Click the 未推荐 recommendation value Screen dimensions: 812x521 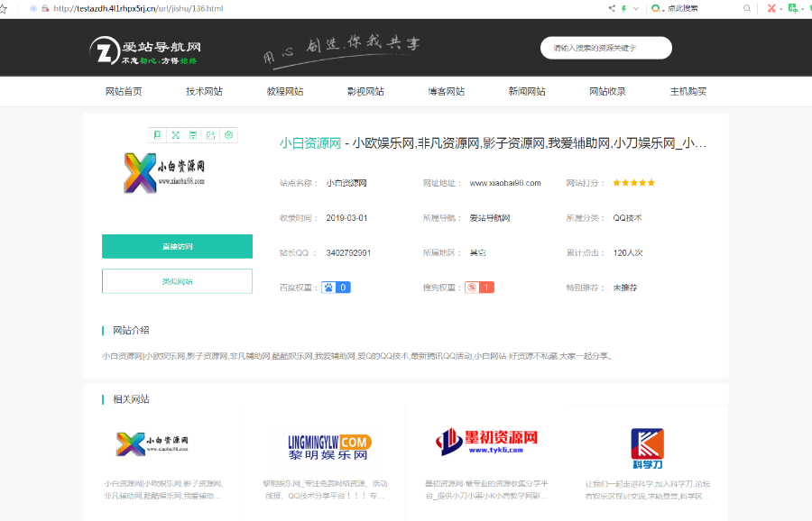click(625, 288)
